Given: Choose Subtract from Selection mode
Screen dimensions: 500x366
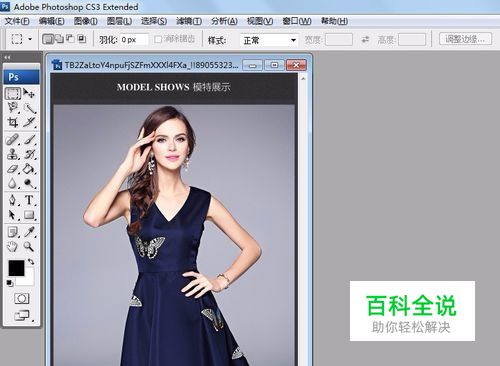Looking at the screenshot, I should tap(70, 39).
